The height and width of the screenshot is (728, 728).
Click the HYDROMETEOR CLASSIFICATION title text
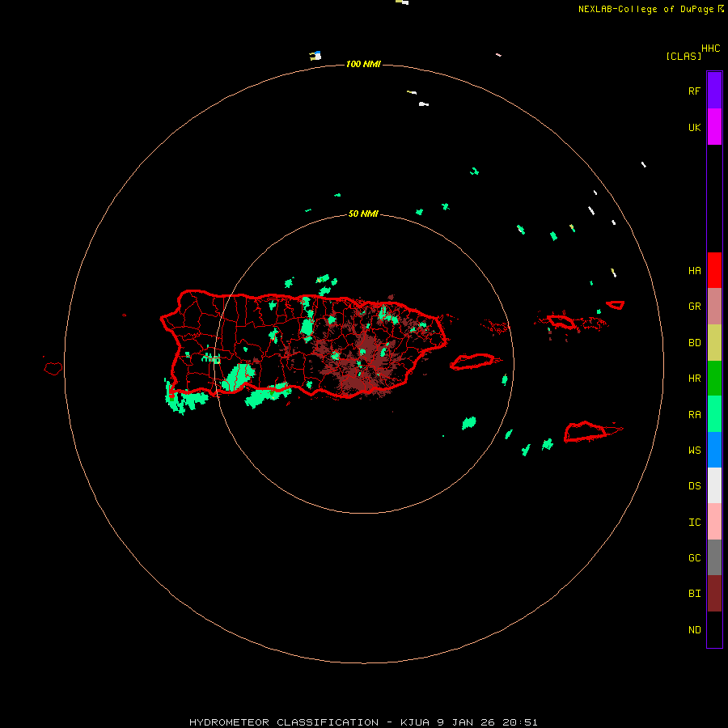tap(284, 722)
